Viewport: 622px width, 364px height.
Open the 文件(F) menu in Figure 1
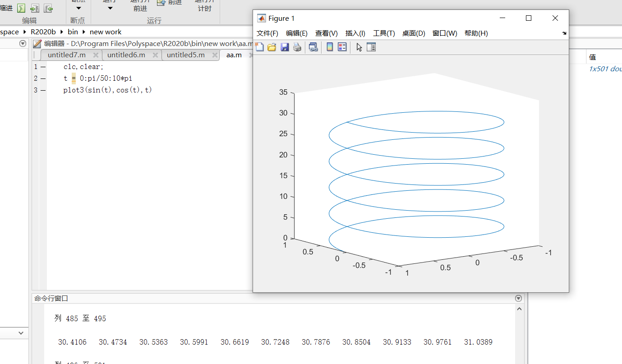point(267,33)
